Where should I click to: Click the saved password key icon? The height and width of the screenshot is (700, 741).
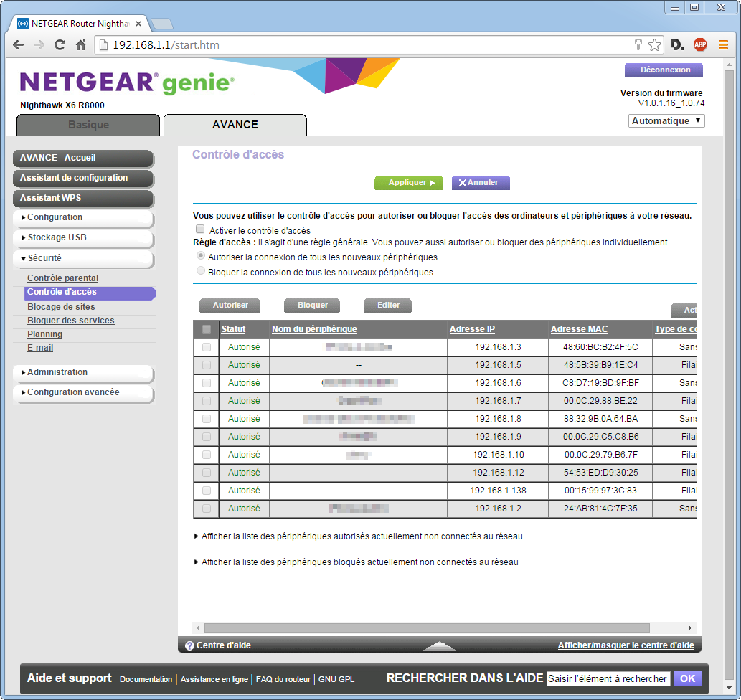pyautogui.click(x=638, y=45)
